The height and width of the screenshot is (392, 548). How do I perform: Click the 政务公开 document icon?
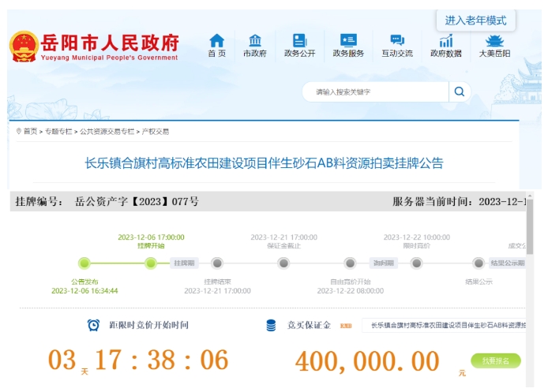click(x=299, y=41)
